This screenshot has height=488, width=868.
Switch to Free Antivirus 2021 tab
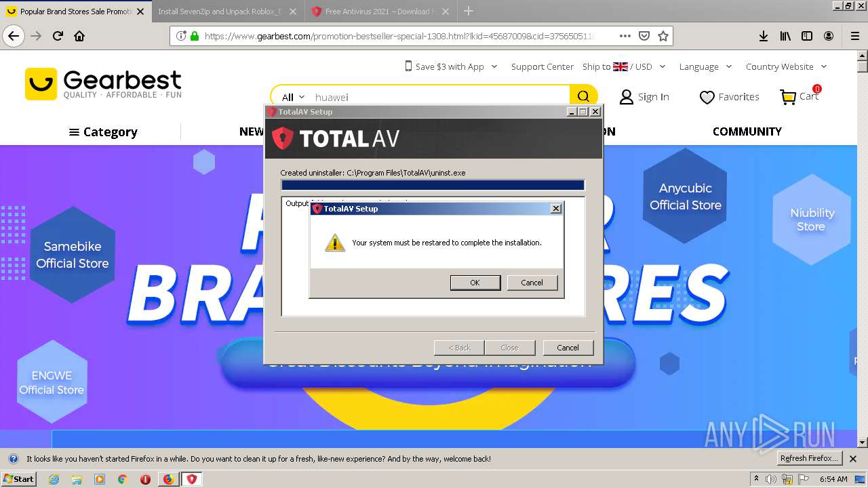tap(381, 12)
